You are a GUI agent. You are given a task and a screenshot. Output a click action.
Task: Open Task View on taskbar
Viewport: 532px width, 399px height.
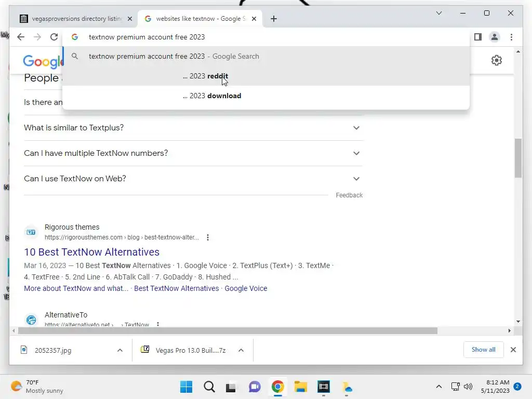(231, 387)
